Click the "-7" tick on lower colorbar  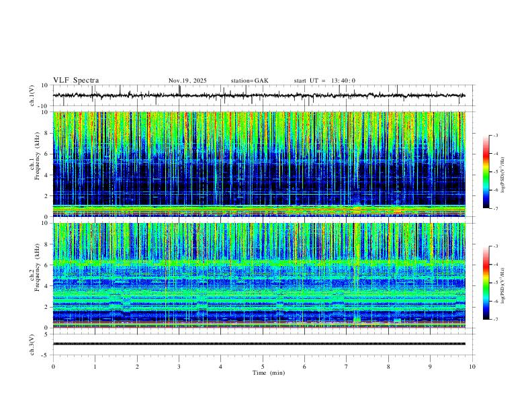[495, 320]
